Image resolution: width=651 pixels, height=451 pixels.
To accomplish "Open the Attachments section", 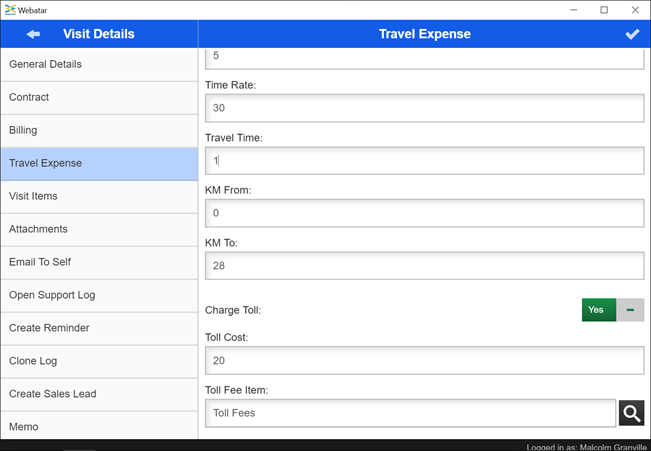I will [98, 229].
